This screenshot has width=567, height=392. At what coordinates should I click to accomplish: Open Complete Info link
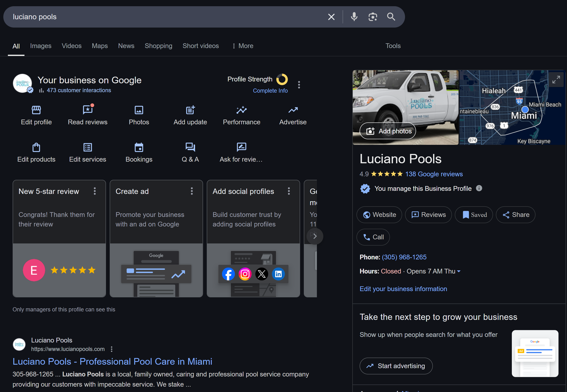(x=270, y=91)
